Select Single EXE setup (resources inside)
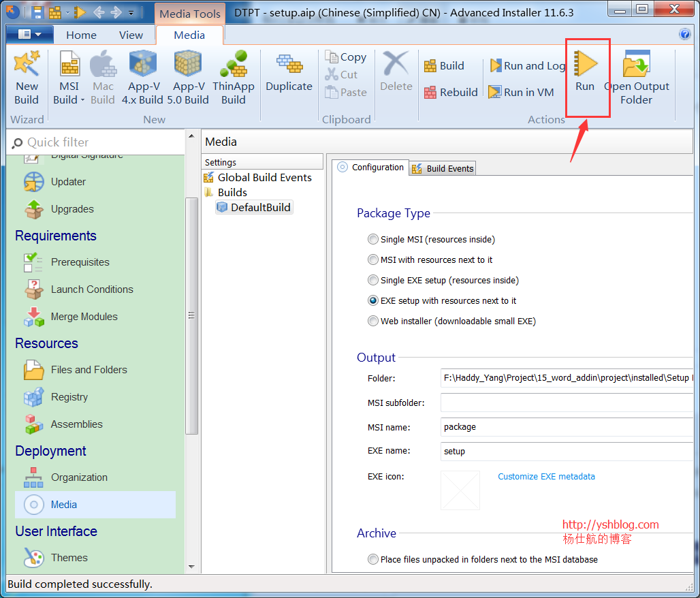The height and width of the screenshot is (598, 700). click(443, 281)
